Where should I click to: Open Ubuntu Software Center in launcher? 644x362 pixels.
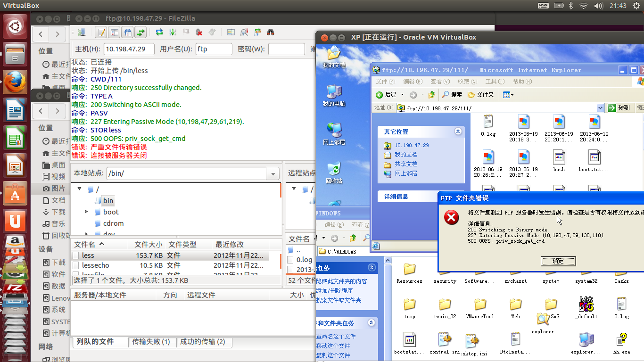click(x=15, y=193)
